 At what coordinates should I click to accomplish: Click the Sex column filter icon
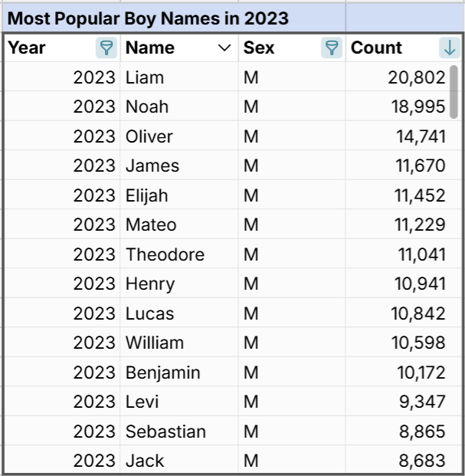(332, 48)
